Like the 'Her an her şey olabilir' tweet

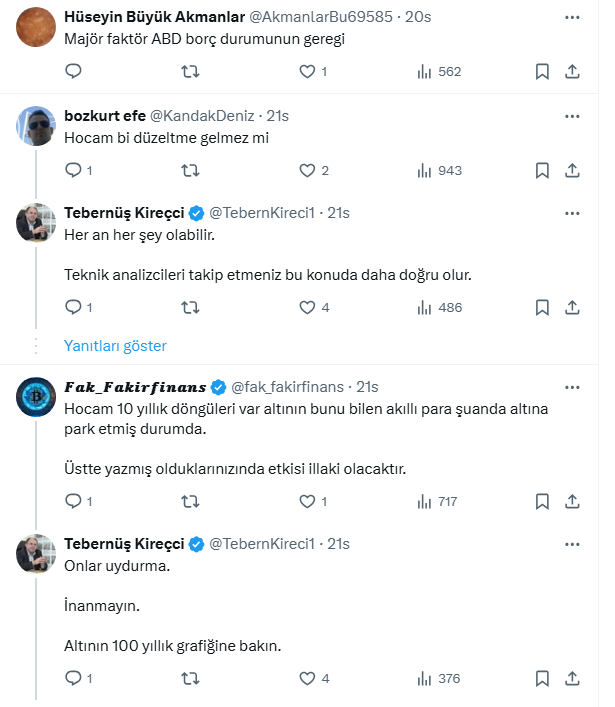(x=308, y=307)
